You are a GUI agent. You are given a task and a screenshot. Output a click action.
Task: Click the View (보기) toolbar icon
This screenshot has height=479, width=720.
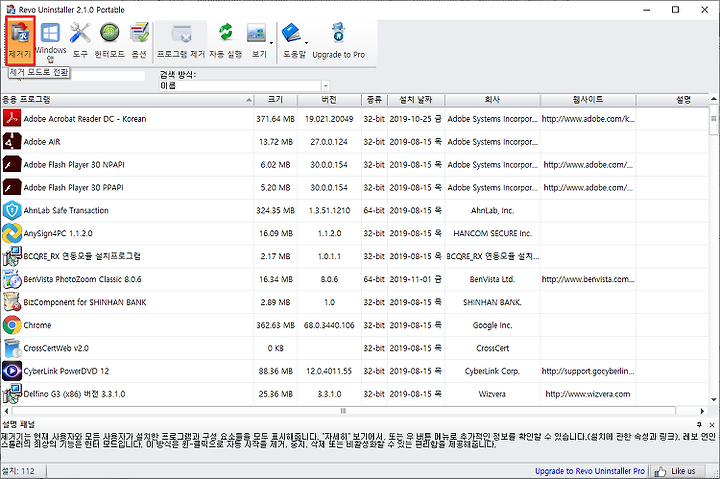pos(256,33)
